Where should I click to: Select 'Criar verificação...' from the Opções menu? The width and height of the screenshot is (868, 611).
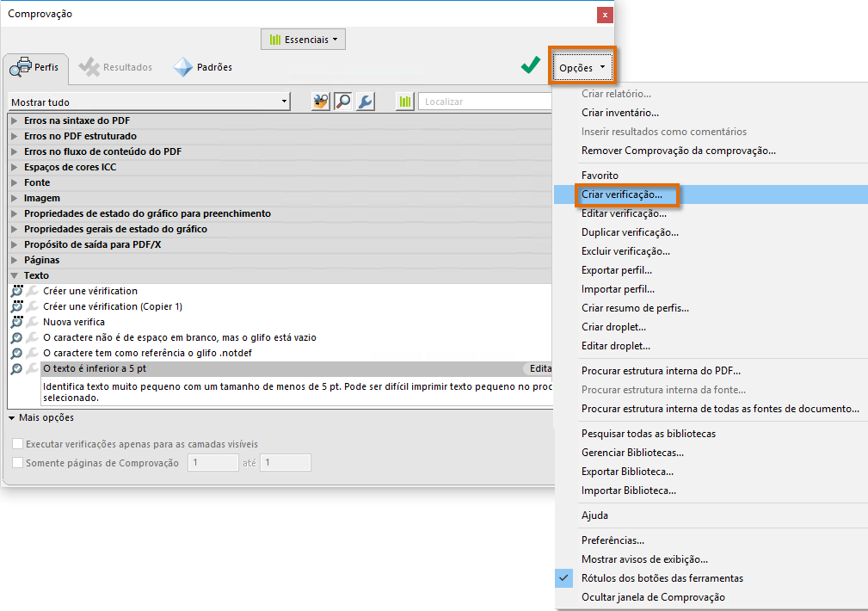627,194
